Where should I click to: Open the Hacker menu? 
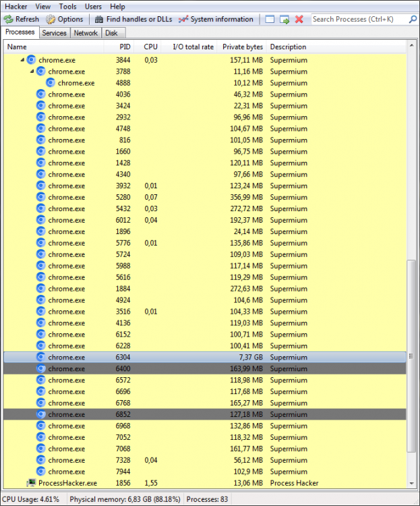click(x=16, y=7)
